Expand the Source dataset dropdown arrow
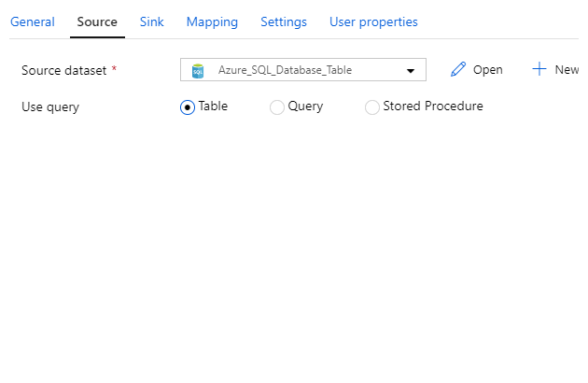This screenshot has height=383, width=588. [x=410, y=71]
